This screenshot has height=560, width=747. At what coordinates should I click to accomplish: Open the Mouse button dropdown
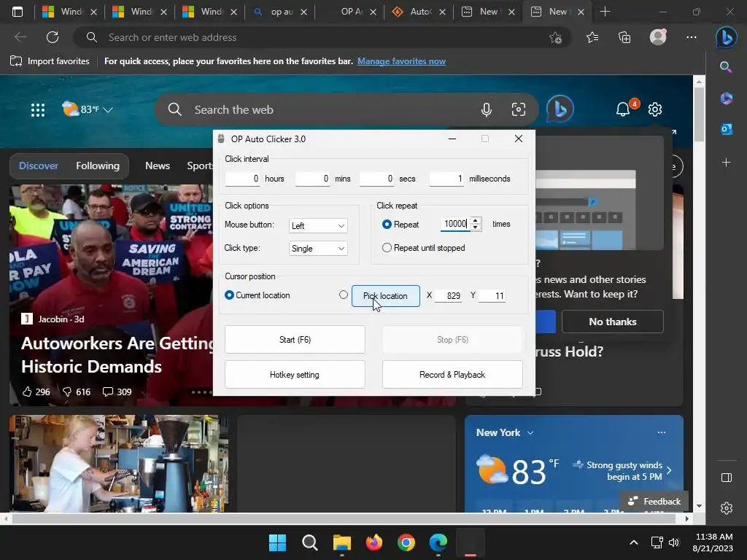318,226
